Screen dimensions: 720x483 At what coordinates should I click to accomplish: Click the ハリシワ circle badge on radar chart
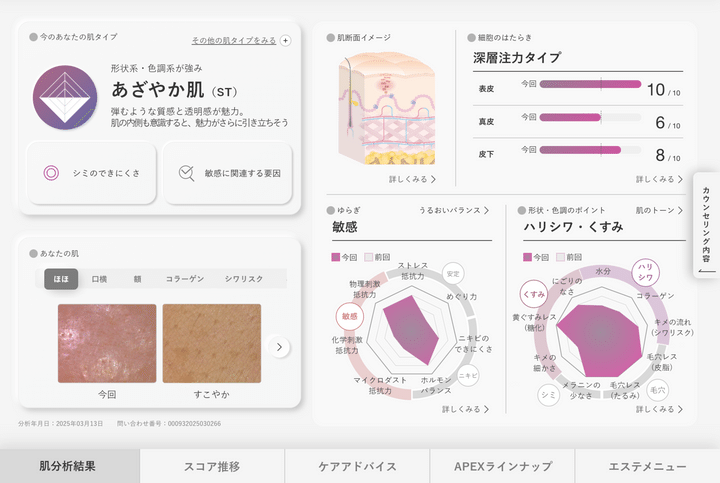[647, 269]
